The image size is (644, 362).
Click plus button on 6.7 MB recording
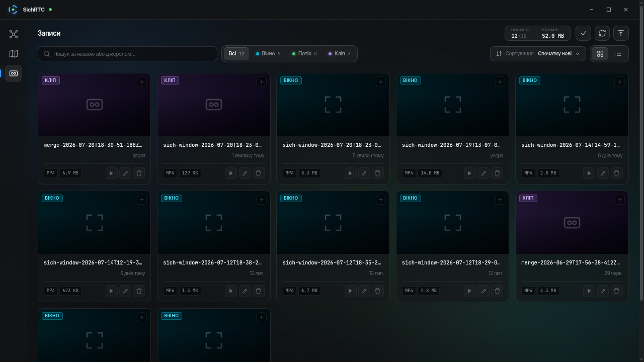pyautogui.click(x=380, y=200)
